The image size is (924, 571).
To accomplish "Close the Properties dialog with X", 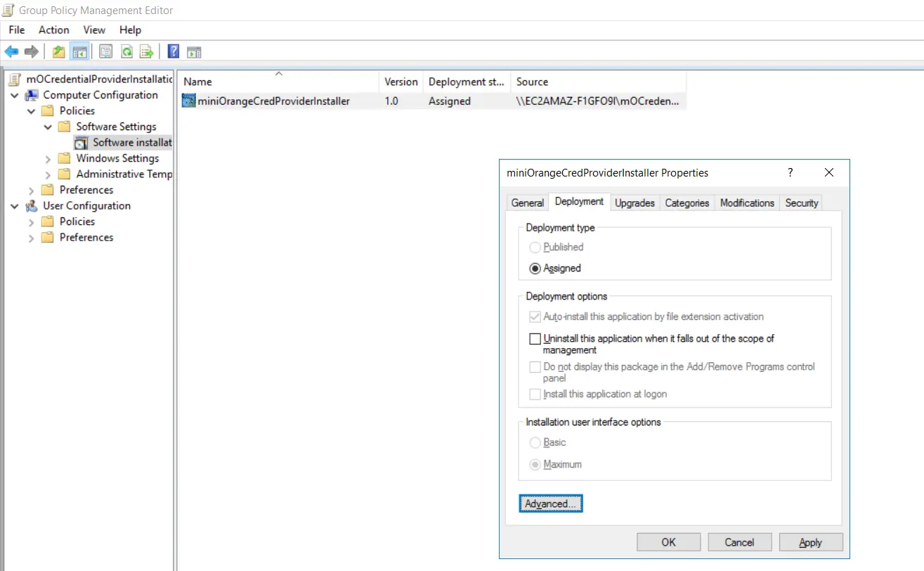I will (829, 172).
